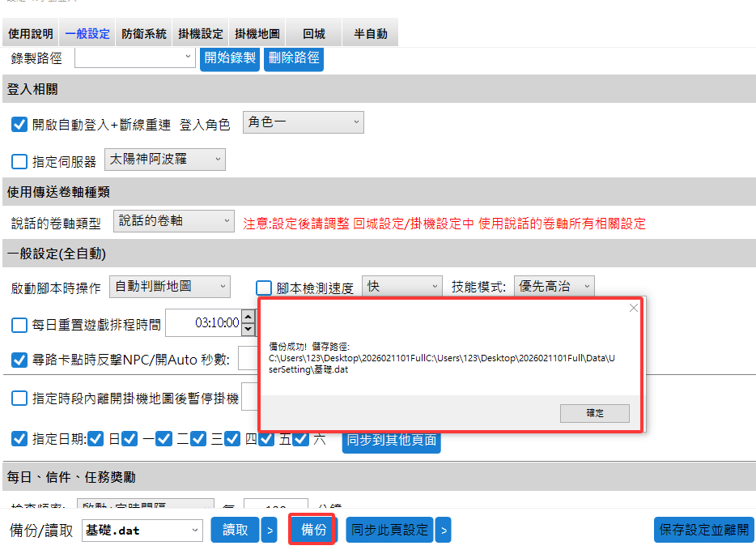
Task: Click the arrow button next to 讀取
Action: 270,531
